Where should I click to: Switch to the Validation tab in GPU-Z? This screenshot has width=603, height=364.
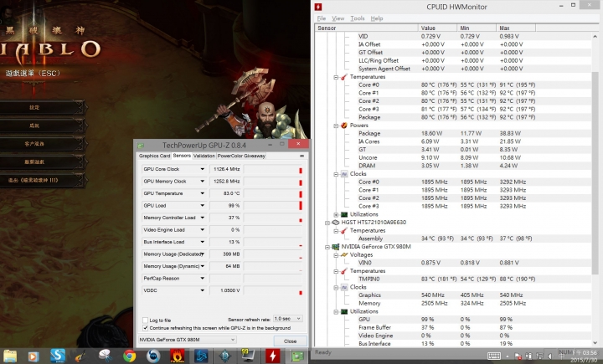pyautogui.click(x=204, y=156)
